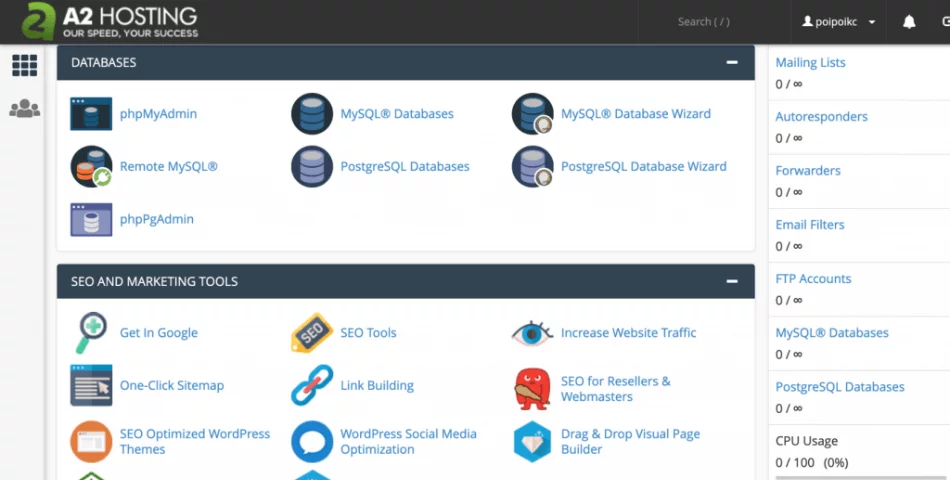
Task: Click the A2 Hosting logo
Action: pyautogui.click(x=110, y=22)
